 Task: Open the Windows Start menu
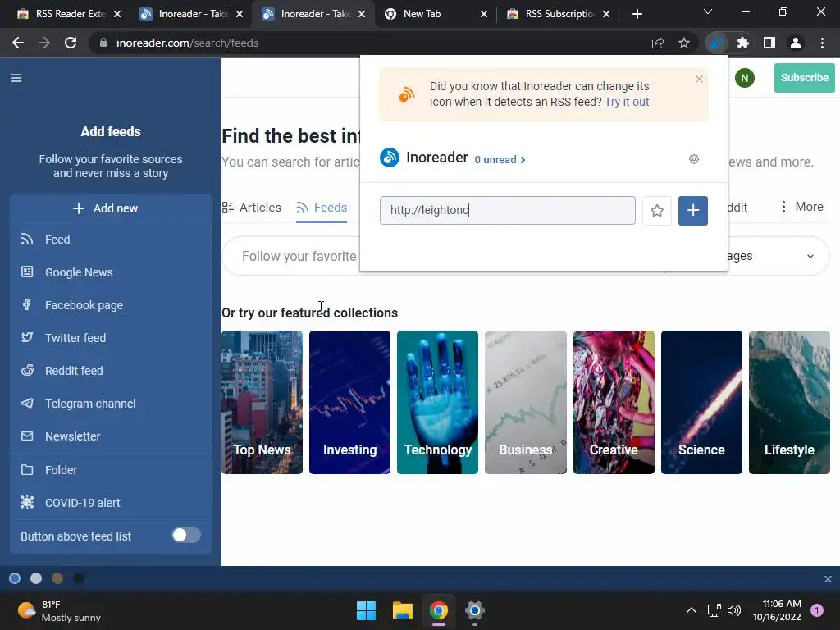tap(367, 610)
